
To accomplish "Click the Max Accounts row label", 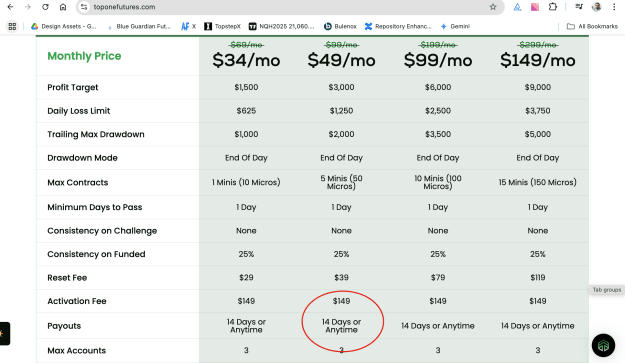I will (77, 351).
